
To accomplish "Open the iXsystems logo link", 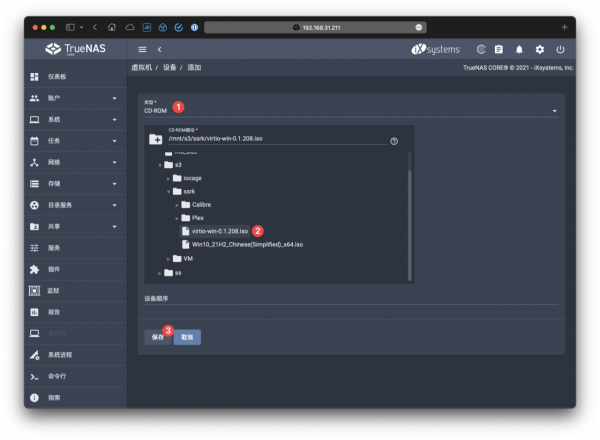I will [x=435, y=49].
